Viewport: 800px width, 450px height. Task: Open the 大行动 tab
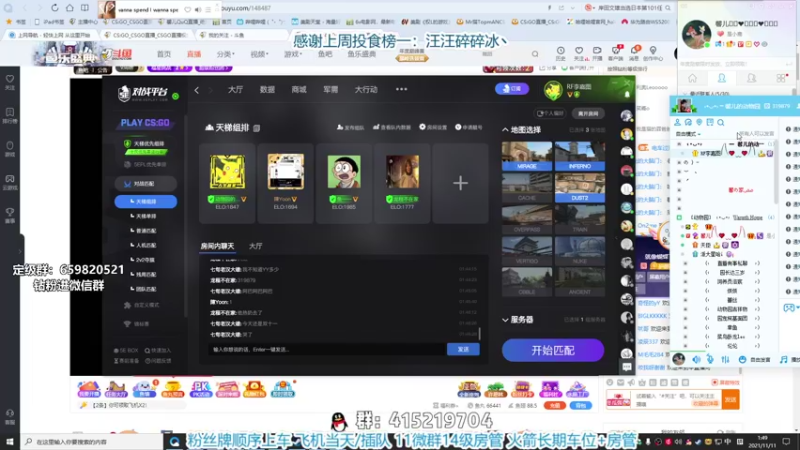pos(366,89)
